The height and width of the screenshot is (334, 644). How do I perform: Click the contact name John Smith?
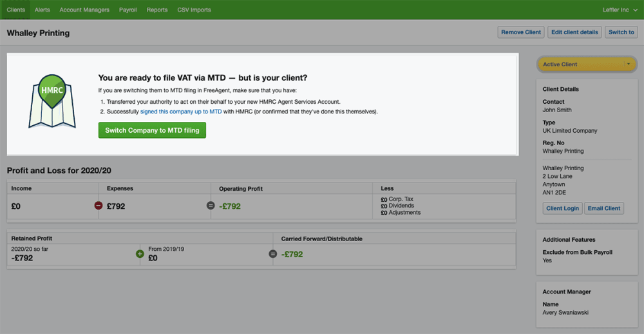[557, 110]
